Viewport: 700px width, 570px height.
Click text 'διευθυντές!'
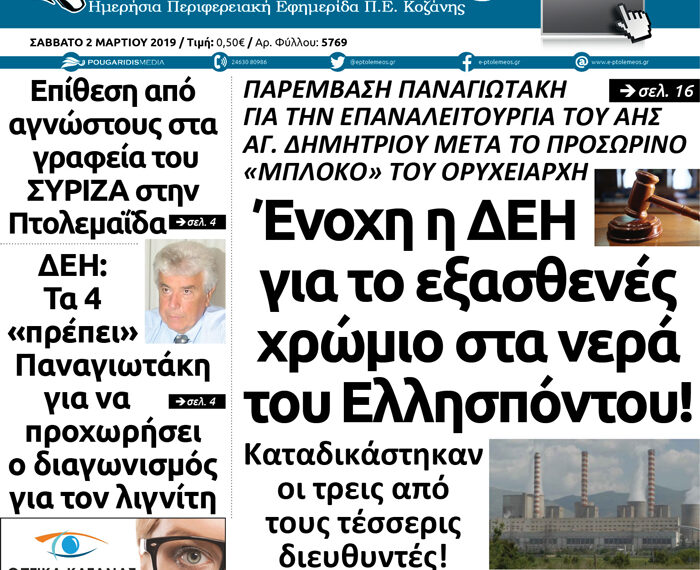pyautogui.click(x=363, y=556)
